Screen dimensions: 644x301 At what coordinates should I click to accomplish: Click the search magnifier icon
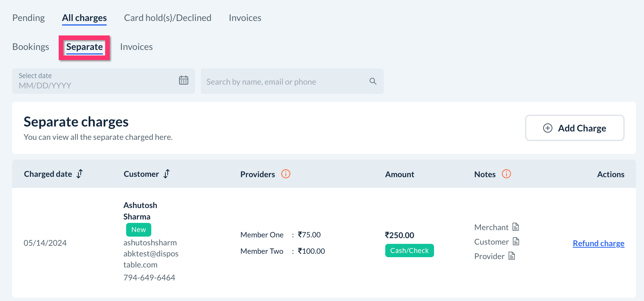coord(373,81)
